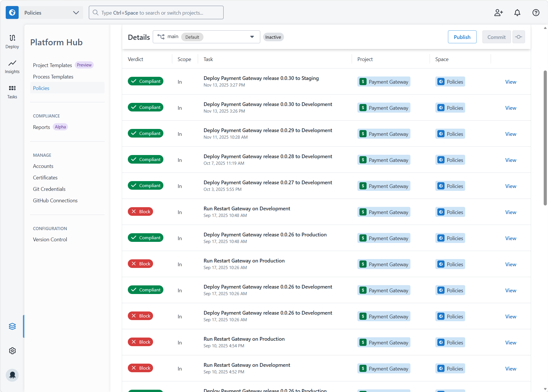Image resolution: width=548 pixels, height=392 pixels.
Task: Open Tasks from the left rail
Action: (12, 92)
